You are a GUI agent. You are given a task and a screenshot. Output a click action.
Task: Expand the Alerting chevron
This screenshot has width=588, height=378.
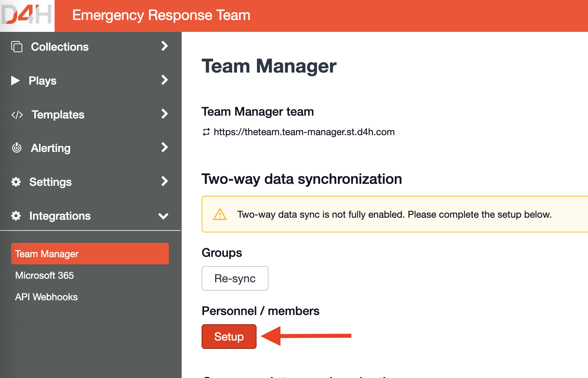pyautogui.click(x=164, y=147)
